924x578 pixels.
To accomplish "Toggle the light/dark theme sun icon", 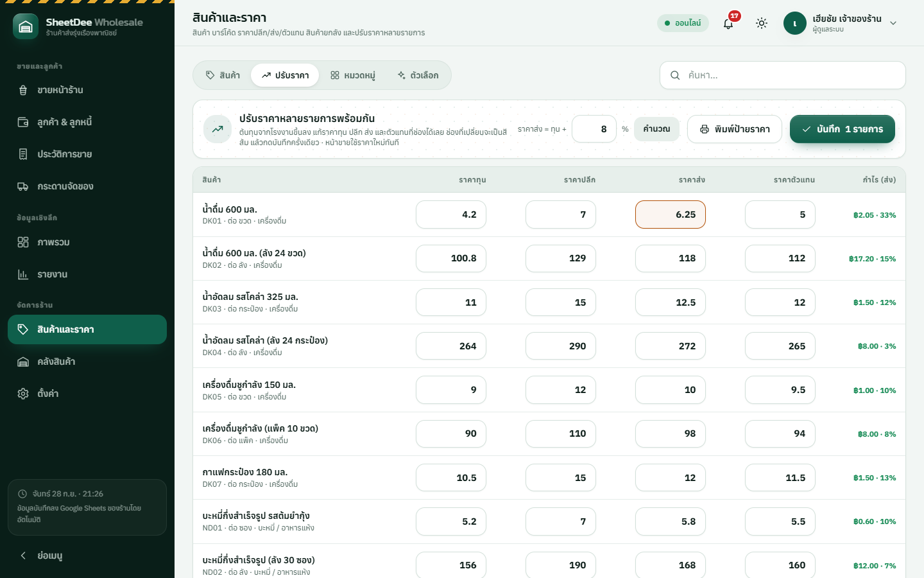I will click(x=762, y=23).
